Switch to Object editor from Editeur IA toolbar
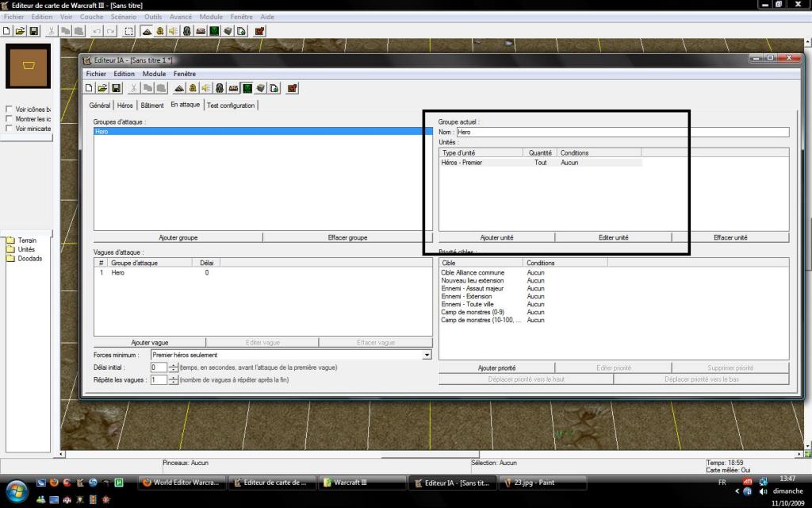The image size is (812, 508). point(220,88)
